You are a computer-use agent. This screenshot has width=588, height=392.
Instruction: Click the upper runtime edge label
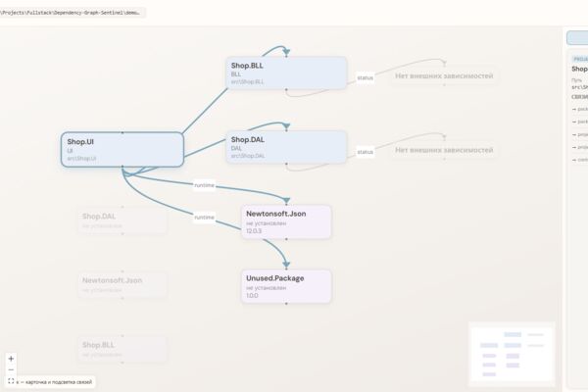click(x=204, y=185)
